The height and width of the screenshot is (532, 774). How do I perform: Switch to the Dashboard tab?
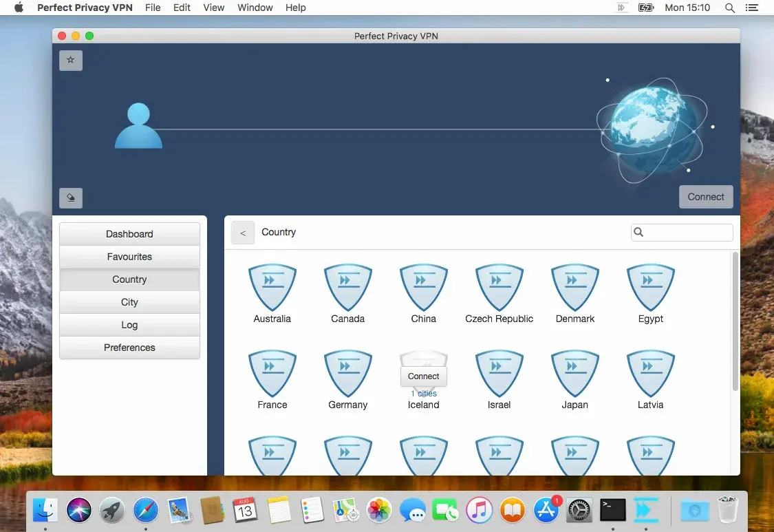point(129,234)
